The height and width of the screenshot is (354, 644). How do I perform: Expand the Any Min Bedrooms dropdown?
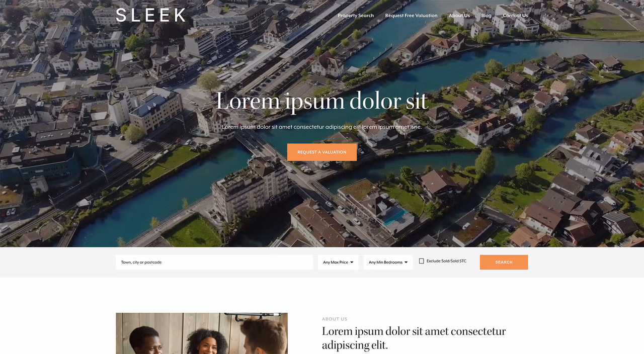click(x=388, y=262)
